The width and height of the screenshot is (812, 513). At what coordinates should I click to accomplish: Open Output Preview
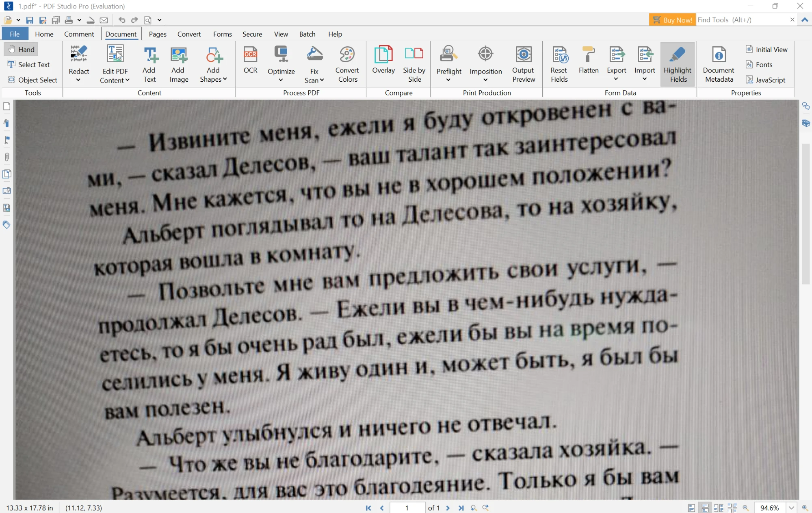tap(524, 64)
